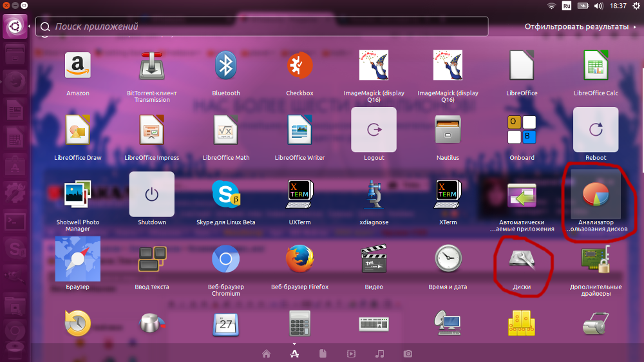The height and width of the screenshot is (362, 644).
Task: Open the LibreOffice app
Action: [522, 66]
